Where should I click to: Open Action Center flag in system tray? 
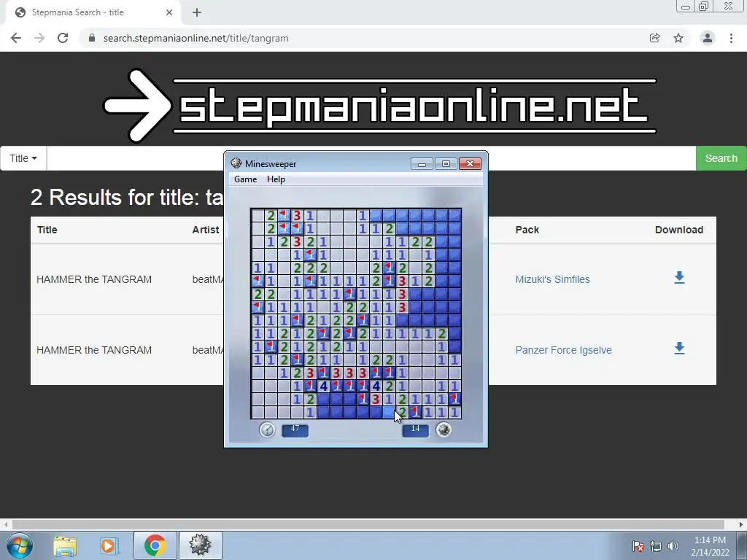click(x=638, y=546)
